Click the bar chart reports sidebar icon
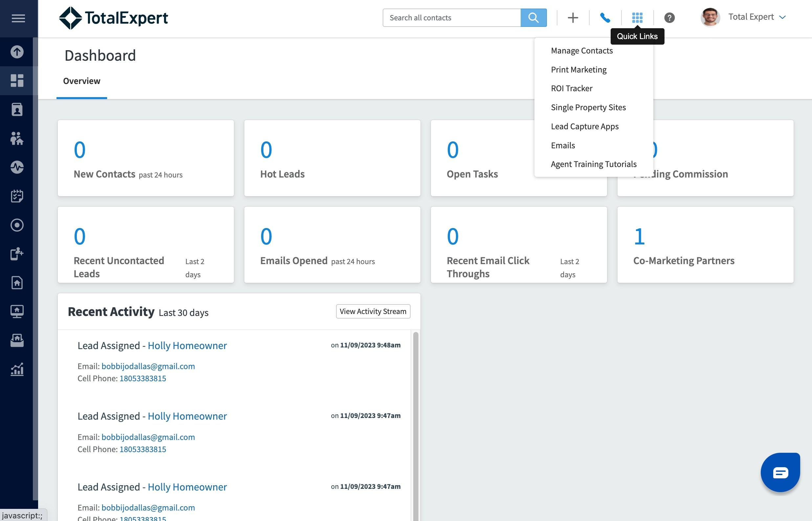This screenshot has width=812, height=521. 17,369
